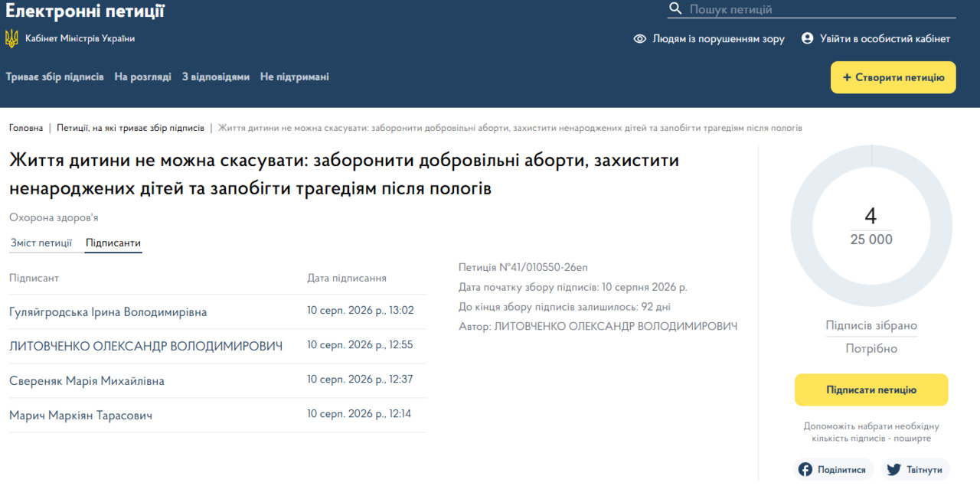Open the Не підтримані section
The image size is (980, 489).
point(295,77)
